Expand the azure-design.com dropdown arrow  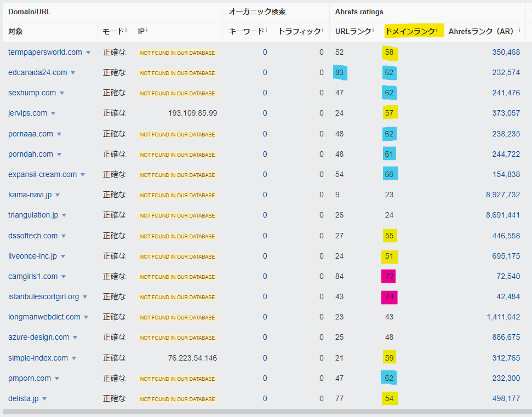coord(75,338)
